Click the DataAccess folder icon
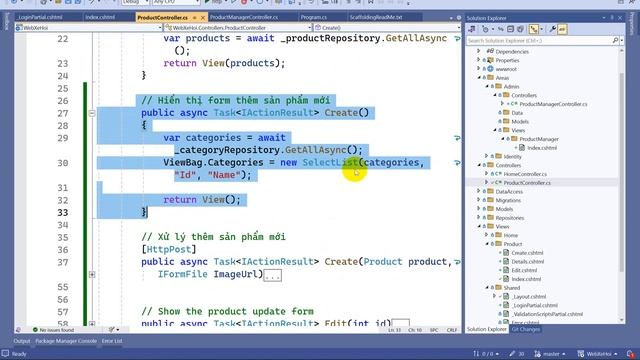The height and width of the screenshot is (360, 640). pos(491,191)
